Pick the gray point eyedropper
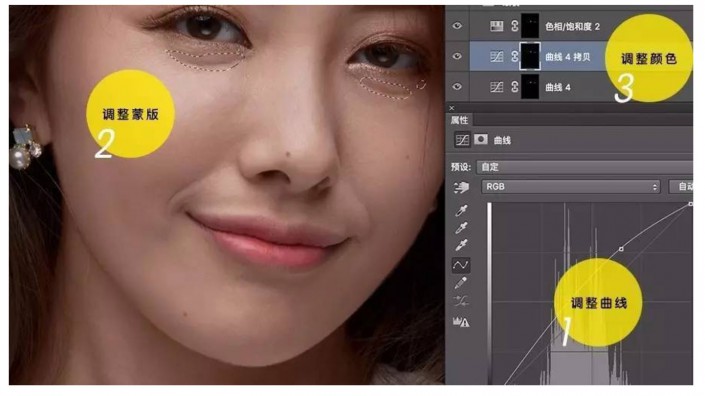The height and width of the screenshot is (396, 705). (x=461, y=227)
